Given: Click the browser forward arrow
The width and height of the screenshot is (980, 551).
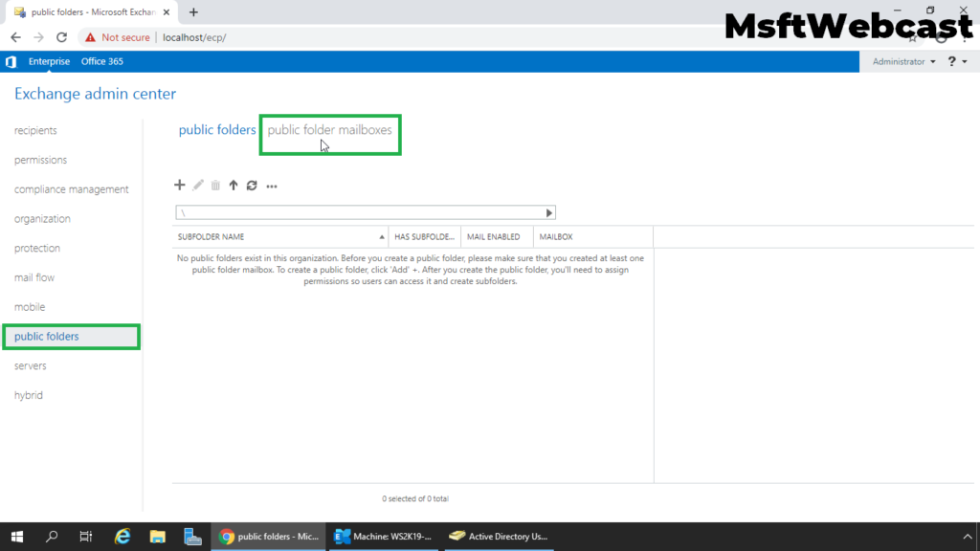Looking at the screenshot, I should 38,37.
